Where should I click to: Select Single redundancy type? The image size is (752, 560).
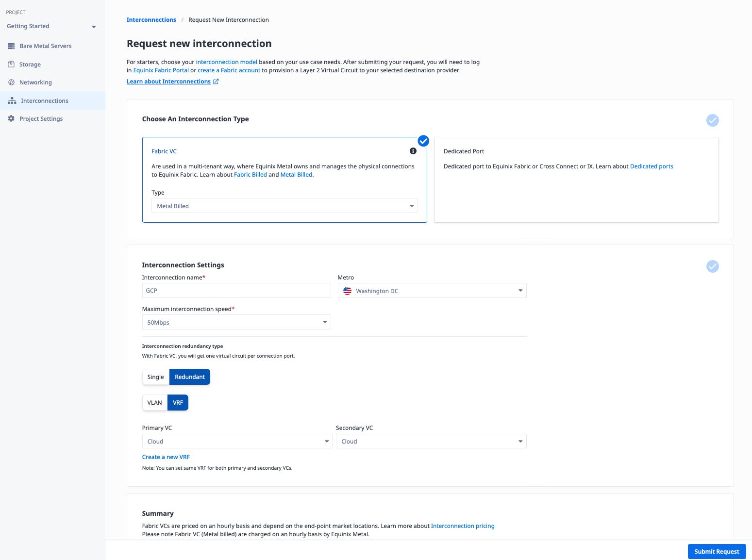(x=156, y=377)
